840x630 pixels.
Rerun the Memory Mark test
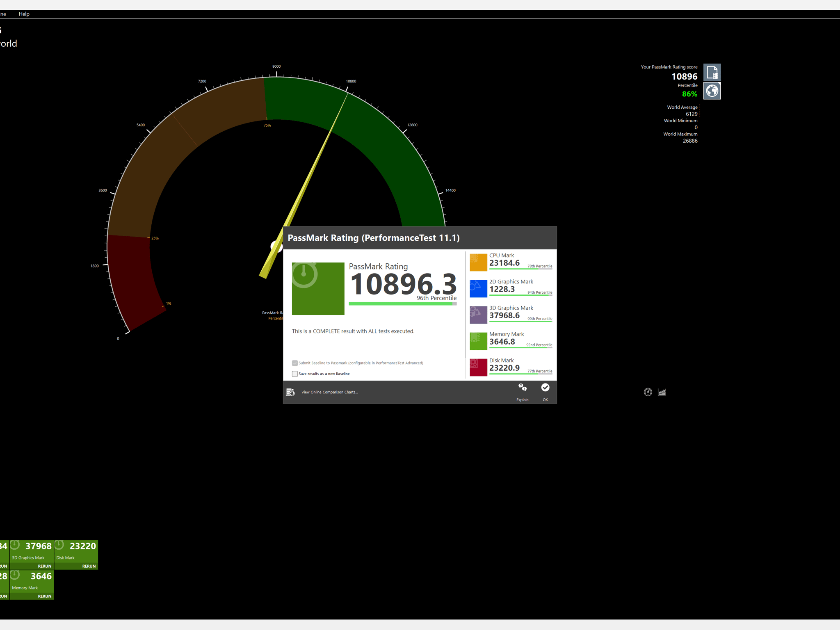coord(45,596)
